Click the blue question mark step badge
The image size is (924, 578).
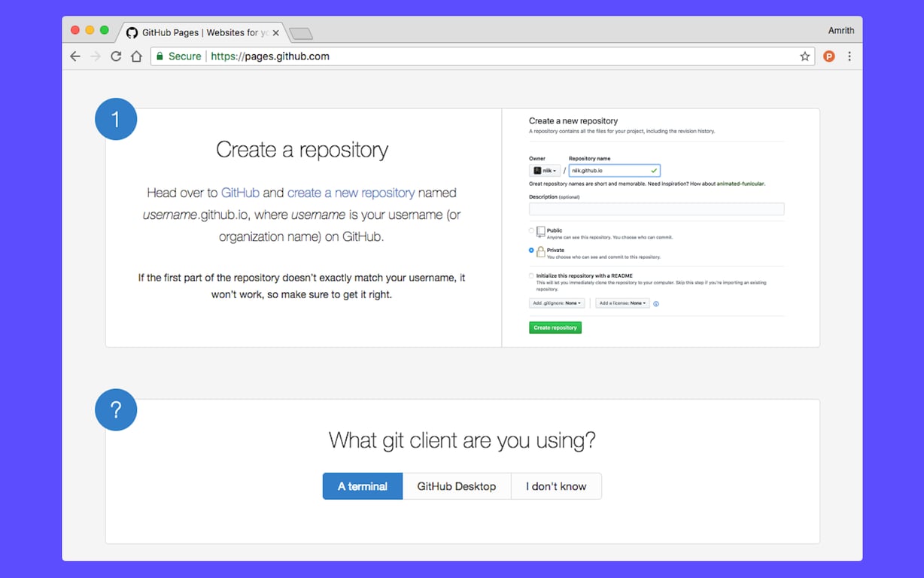[x=116, y=409]
